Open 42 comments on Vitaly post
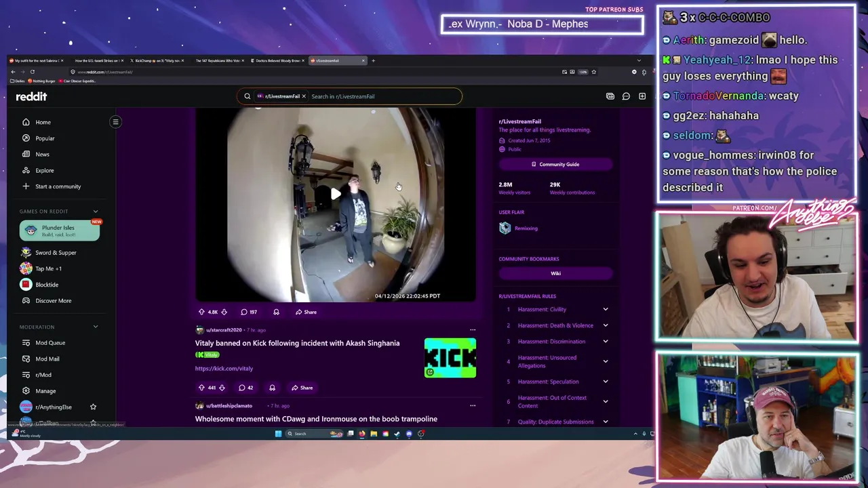 pyautogui.click(x=245, y=388)
